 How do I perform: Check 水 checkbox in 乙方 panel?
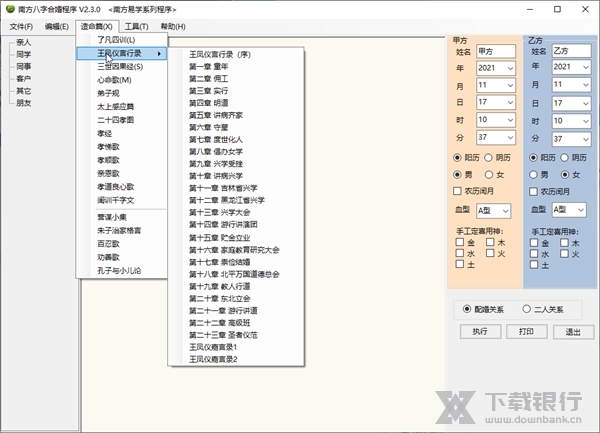[534, 254]
